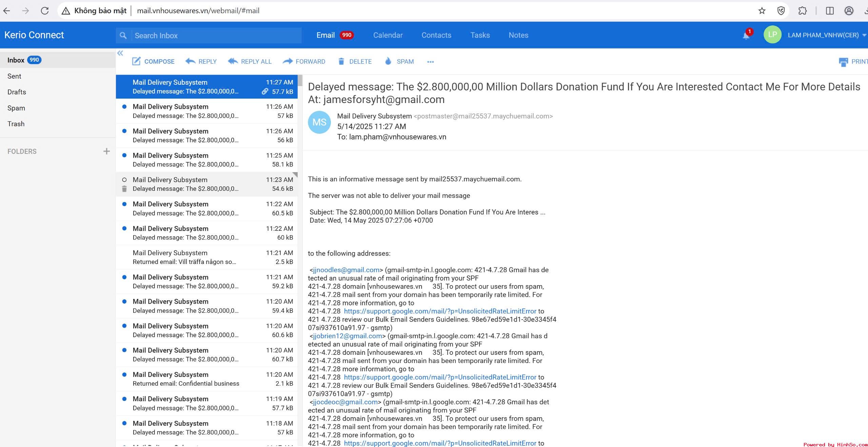Open the first UnsolicitedRateLimitError support link
This screenshot has height=447, width=868.
440,311
